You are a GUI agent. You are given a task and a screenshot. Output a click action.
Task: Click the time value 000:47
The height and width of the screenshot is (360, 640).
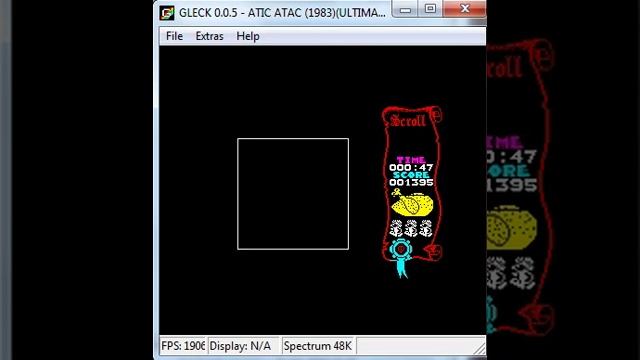coord(411,167)
